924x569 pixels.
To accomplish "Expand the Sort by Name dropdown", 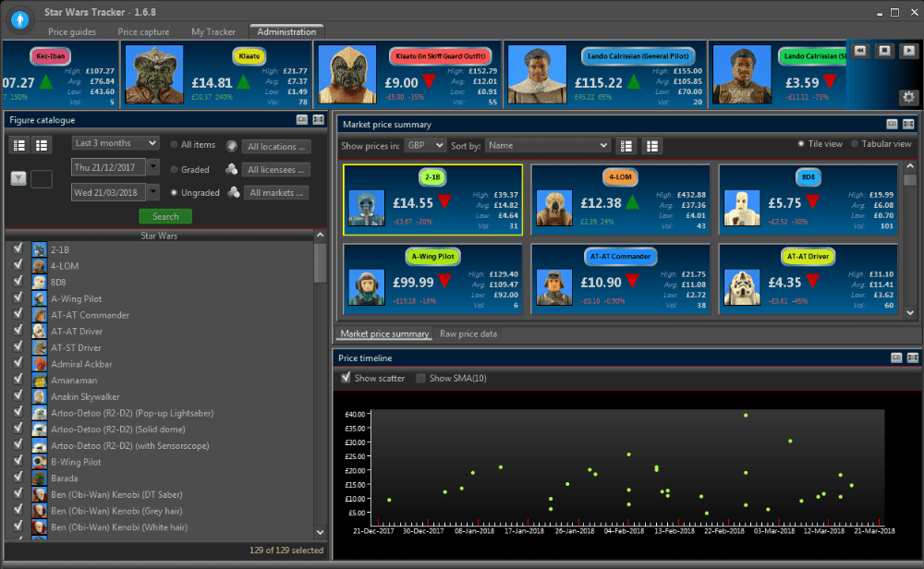I will [x=548, y=146].
